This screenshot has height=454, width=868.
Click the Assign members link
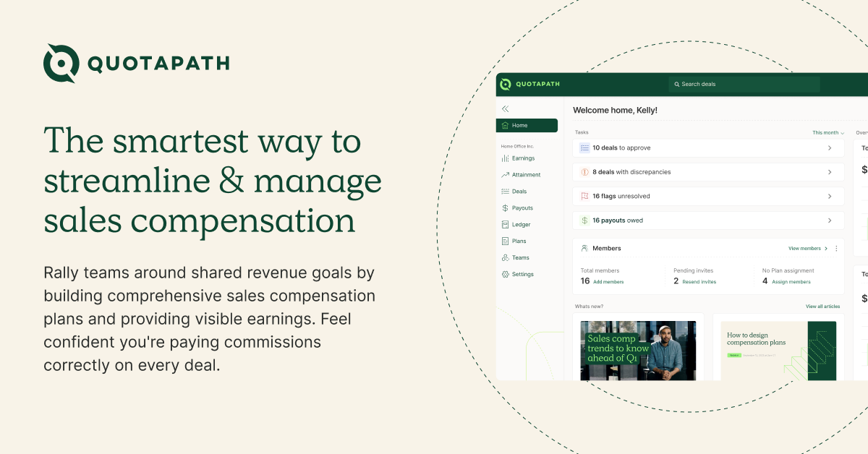(791, 282)
